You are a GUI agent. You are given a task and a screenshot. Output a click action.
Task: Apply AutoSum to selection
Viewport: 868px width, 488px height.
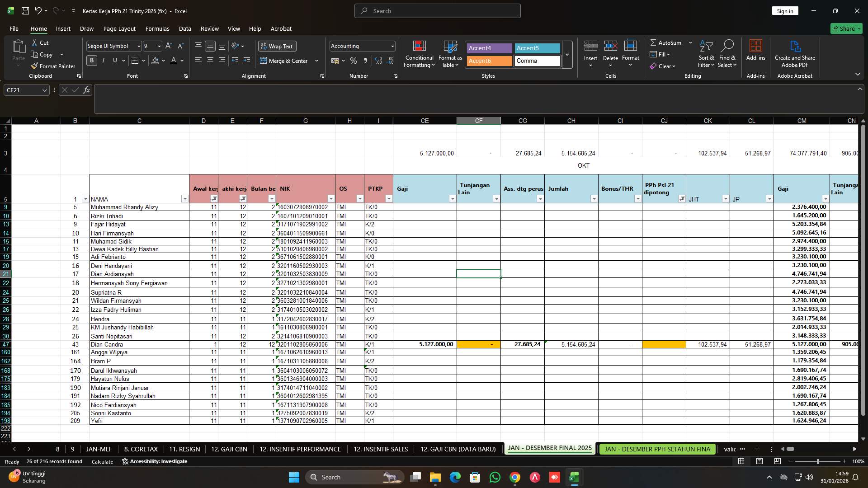(x=667, y=42)
